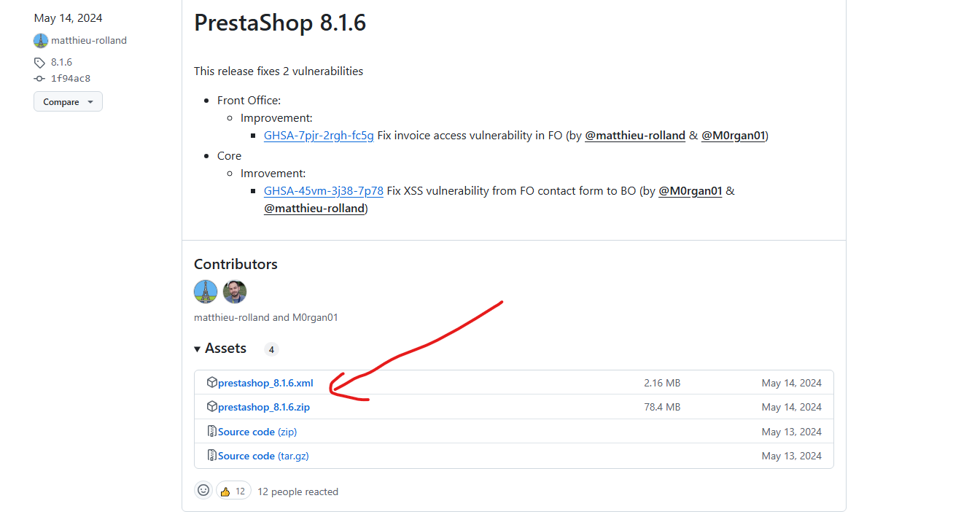The height and width of the screenshot is (517, 980).
Task: Click the date on the prestashop_8.1.6.xml row
Action: click(792, 383)
